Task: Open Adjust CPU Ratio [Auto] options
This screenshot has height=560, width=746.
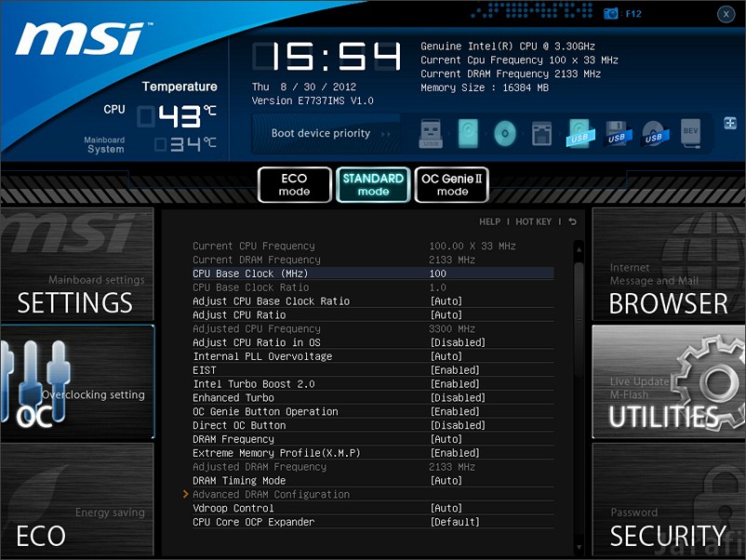Action: point(446,315)
